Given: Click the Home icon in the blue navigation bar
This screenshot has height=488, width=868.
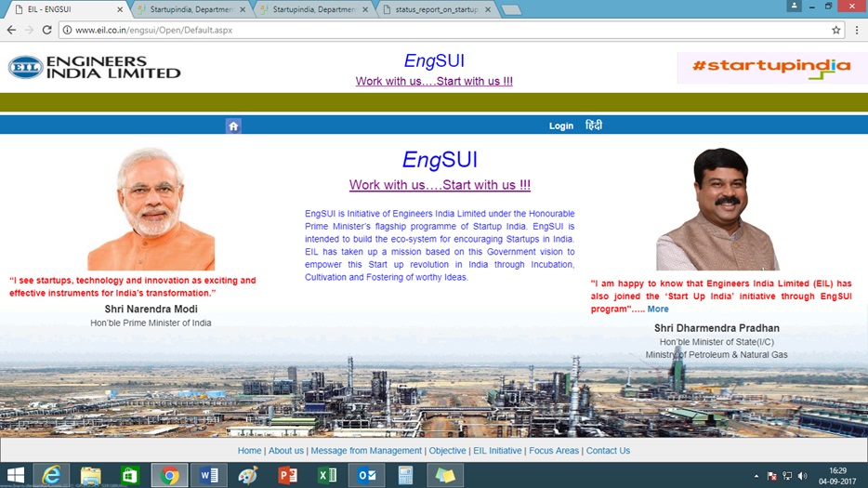Looking at the screenshot, I should pos(233,125).
